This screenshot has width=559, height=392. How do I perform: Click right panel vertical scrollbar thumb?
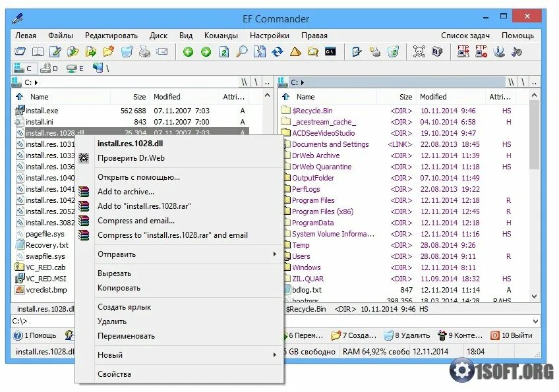[x=534, y=134]
